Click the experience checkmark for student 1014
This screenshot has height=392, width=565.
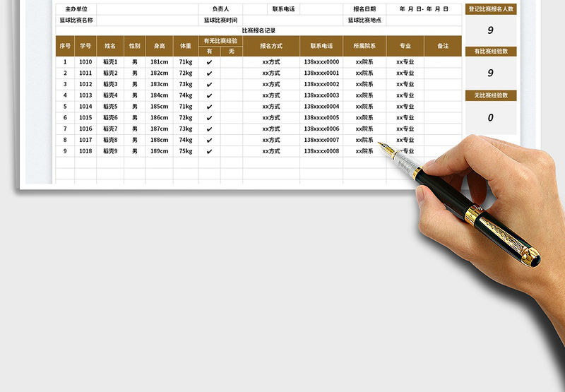pyautogui.click(x=209, y=107)
